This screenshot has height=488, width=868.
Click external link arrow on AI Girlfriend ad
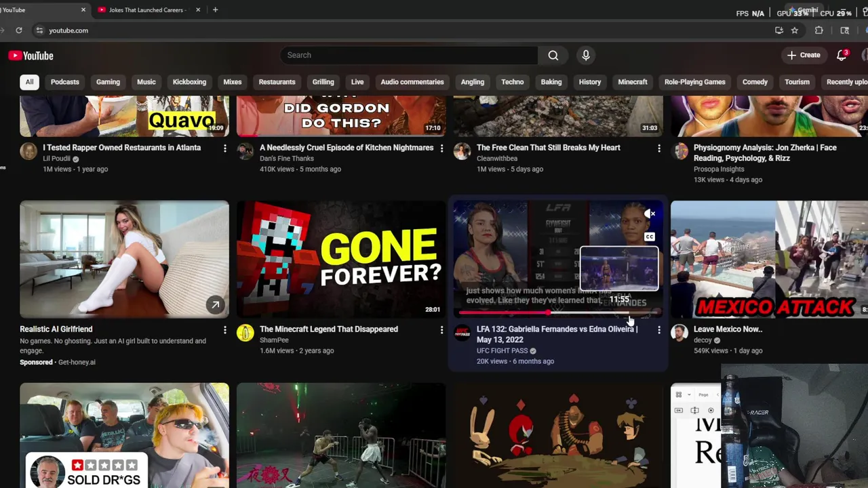tap(215, 305)
